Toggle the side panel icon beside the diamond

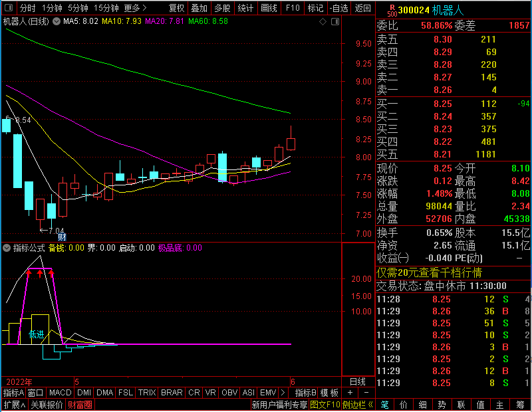[335, 22]
